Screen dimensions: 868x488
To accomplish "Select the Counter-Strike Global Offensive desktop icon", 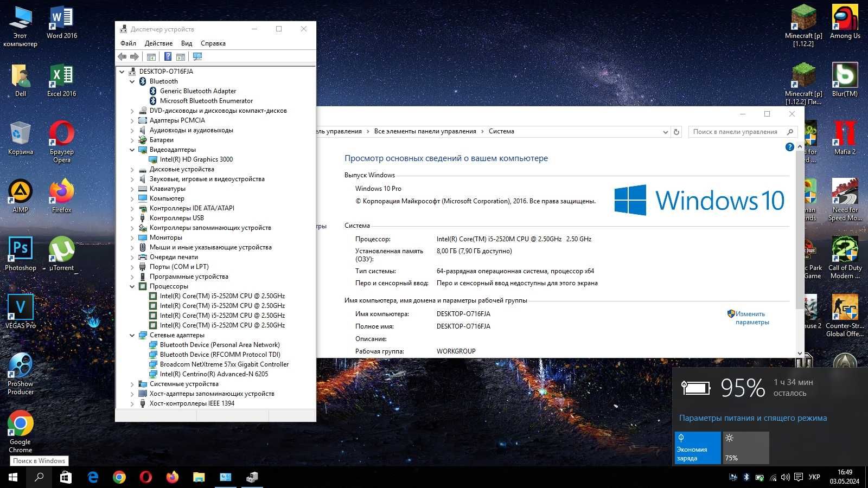I will point(845,316).
